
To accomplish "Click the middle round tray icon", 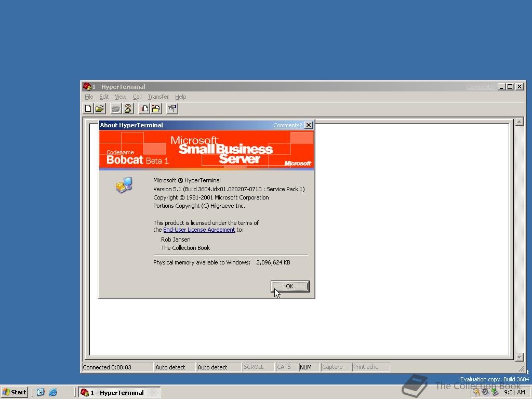I will tap(486, 392).
